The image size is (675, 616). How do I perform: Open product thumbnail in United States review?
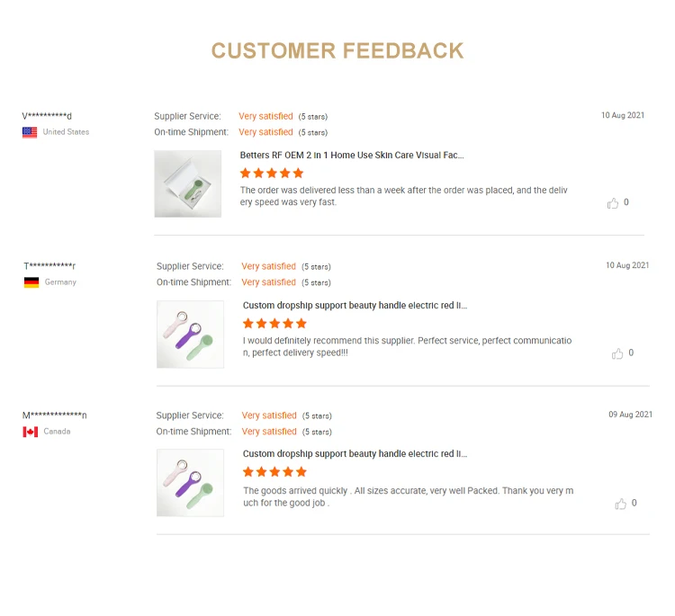pos(187,183)
